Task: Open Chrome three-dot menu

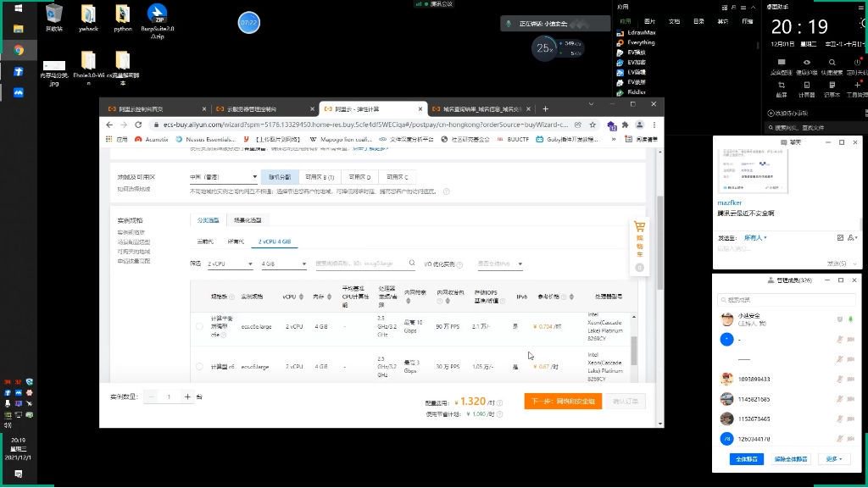Action: [654, 125]
